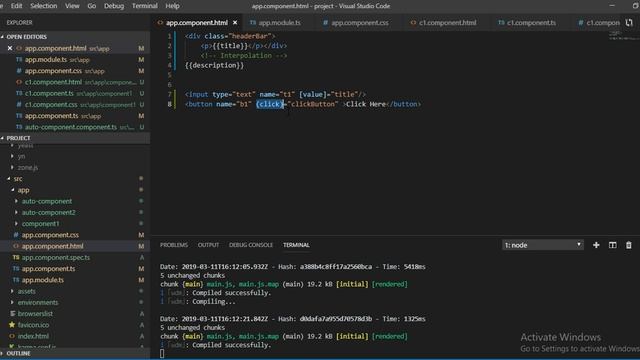Collapse the app folder
Image resolution: width=640 pixels, height=360 pixels.
coord(13,190)
